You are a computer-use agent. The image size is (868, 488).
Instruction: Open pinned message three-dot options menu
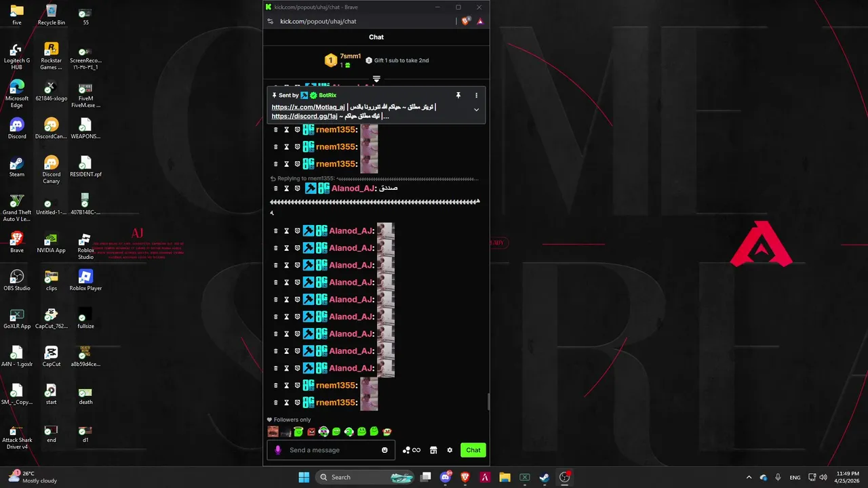pyautogui.click(x=476, y=96)
